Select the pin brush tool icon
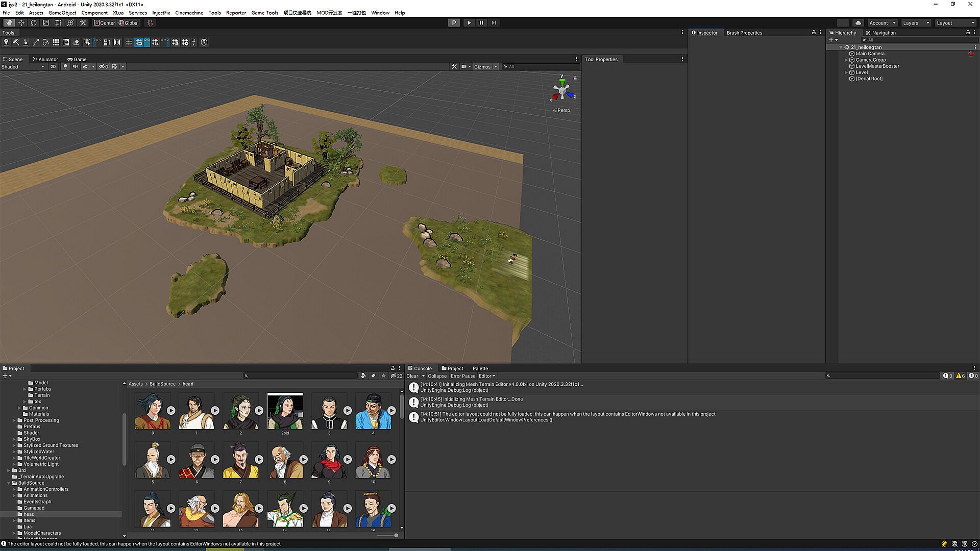Screen dimensions: 980x551 (6, 42)
